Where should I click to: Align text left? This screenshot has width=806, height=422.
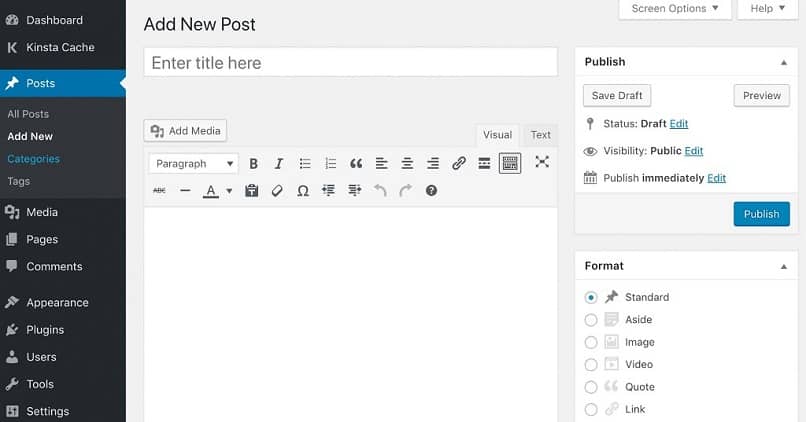tap(381, 163)
